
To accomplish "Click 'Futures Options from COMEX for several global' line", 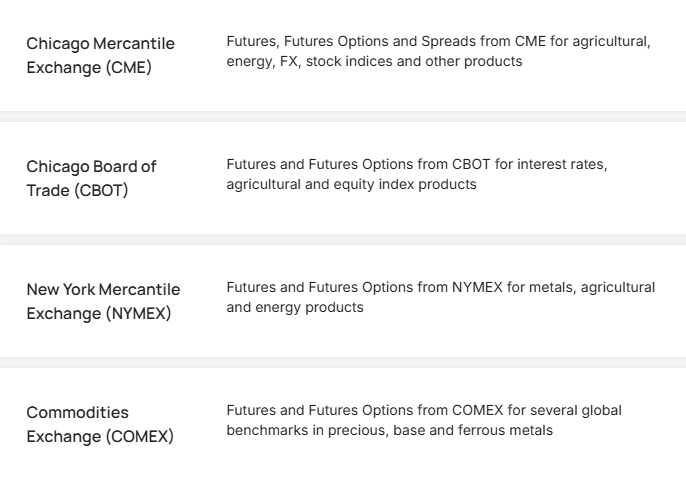I will [423, 411].
